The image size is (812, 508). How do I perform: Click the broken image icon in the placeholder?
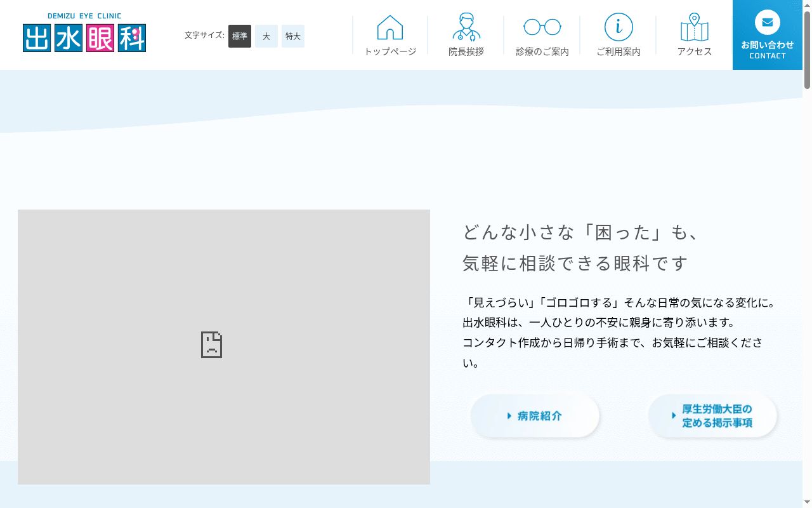(x=211, y=345)
